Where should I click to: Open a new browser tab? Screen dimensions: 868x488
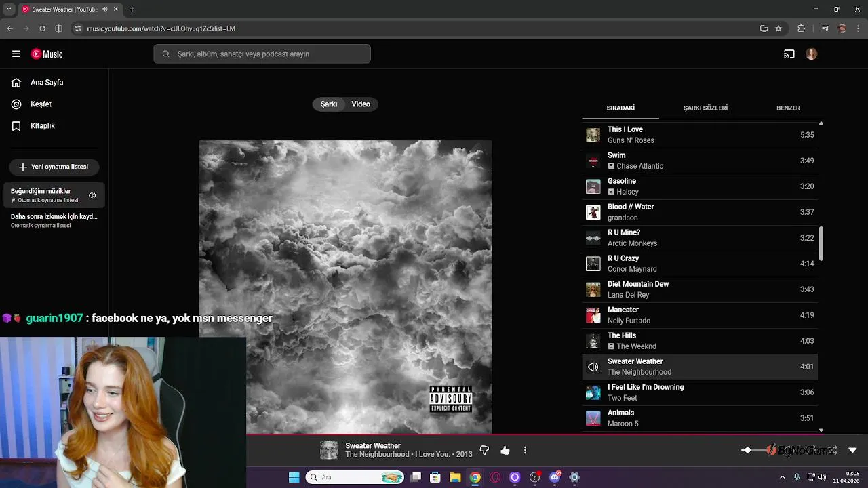pos(132,9)
